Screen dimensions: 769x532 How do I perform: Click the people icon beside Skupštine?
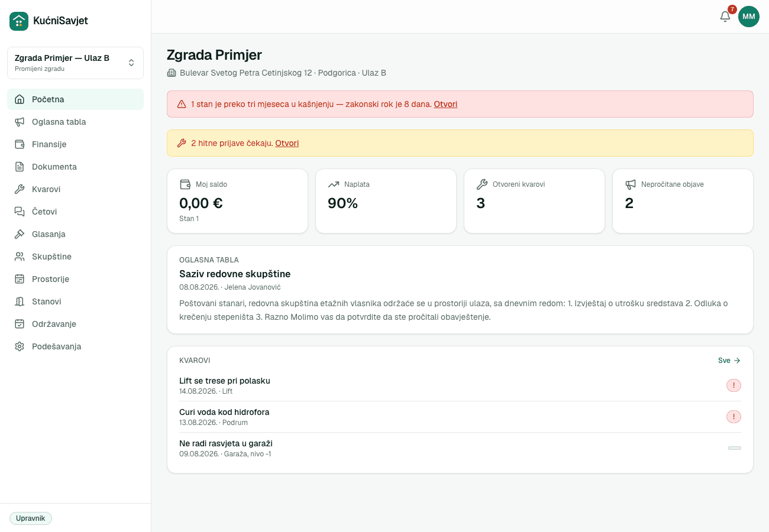pyautogui.click(x=20, y=257)
